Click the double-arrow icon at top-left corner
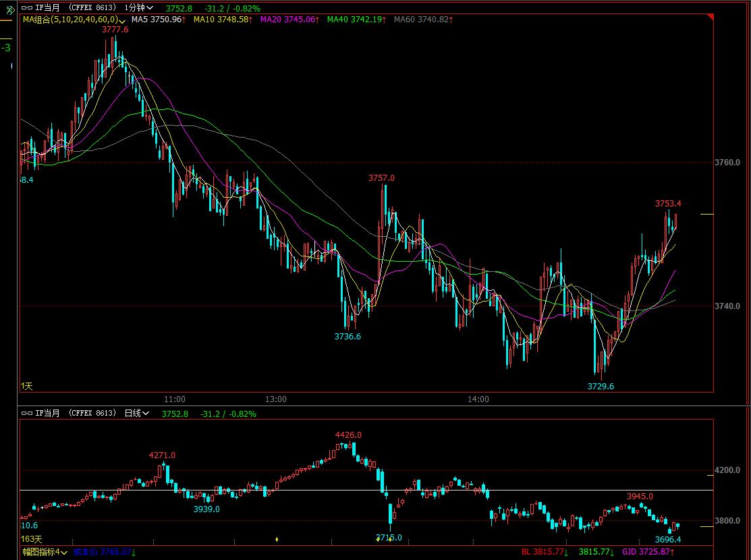The height and width of the screenshot is (560, 751). (7, 8)
